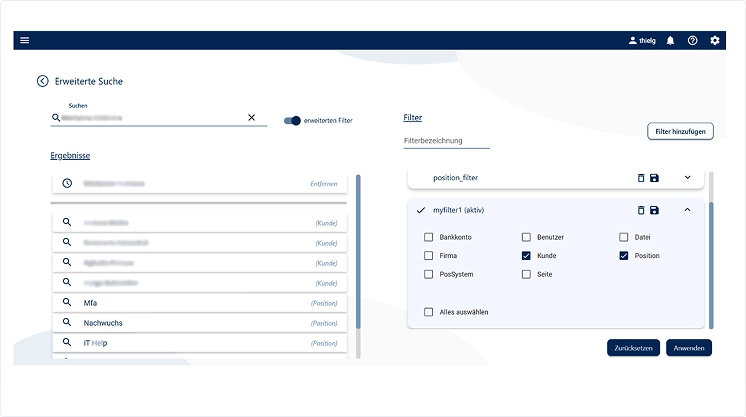Click the position_filter title
Image resolution: width=746 pixels, height=417 pixels.
tap(455, 178)
